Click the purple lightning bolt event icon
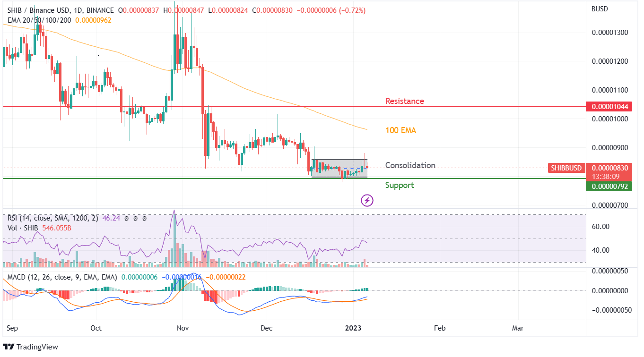 click(x=367, y=201)
